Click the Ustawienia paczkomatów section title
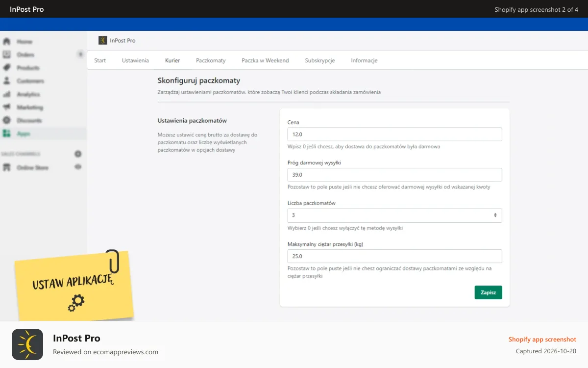588x368 pixels. [x=192, y=120]
